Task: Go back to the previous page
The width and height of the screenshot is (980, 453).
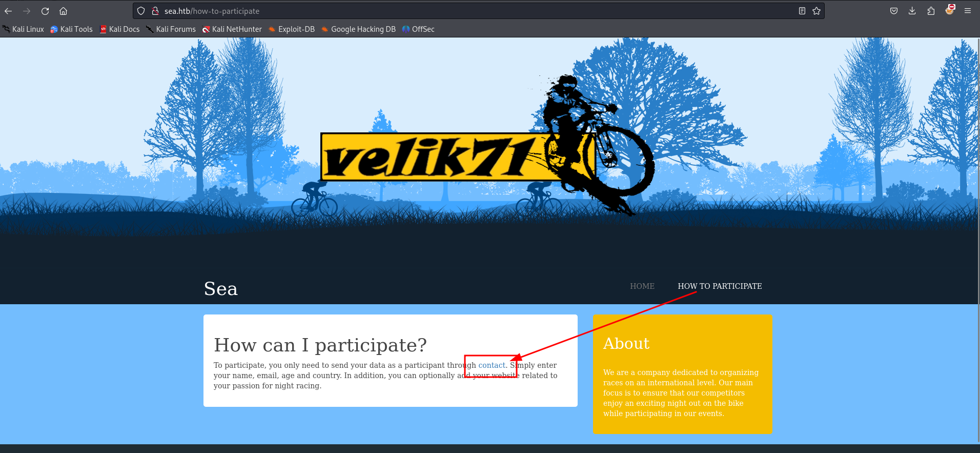Action: pyautogui.click(x=8, y=11)
